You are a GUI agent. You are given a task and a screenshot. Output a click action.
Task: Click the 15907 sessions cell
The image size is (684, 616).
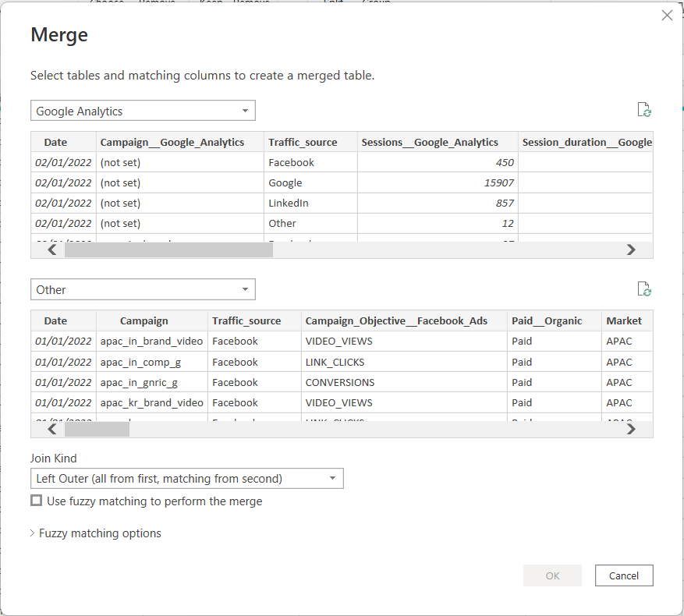tap(438, 182)
